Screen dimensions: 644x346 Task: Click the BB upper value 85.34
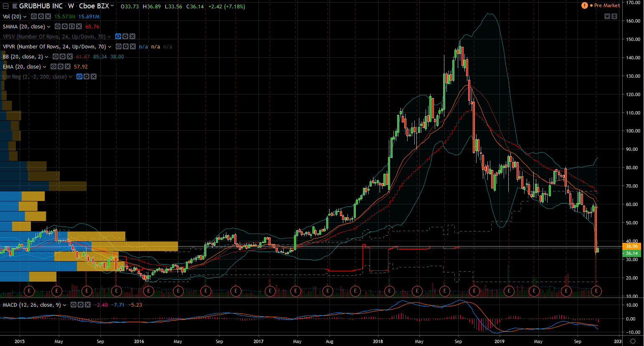(x=100, y=57)
